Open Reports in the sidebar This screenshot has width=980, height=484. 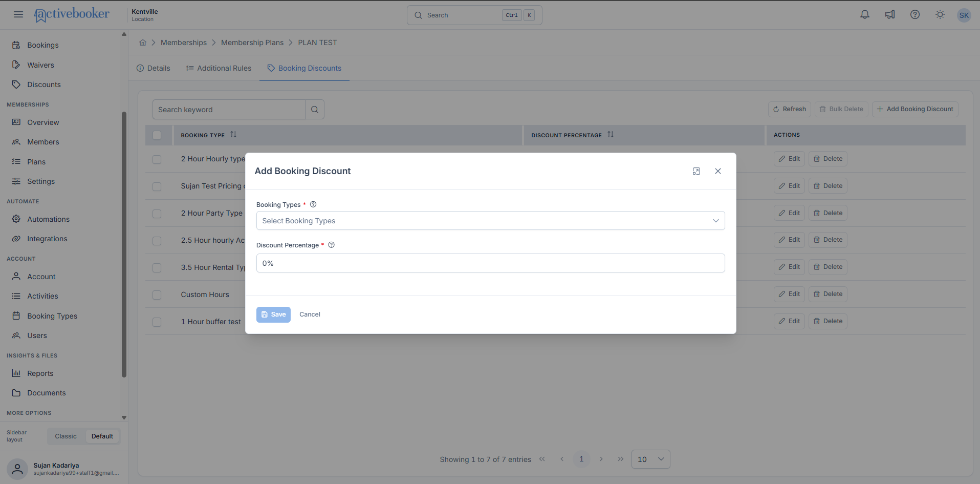coord(40,373)
